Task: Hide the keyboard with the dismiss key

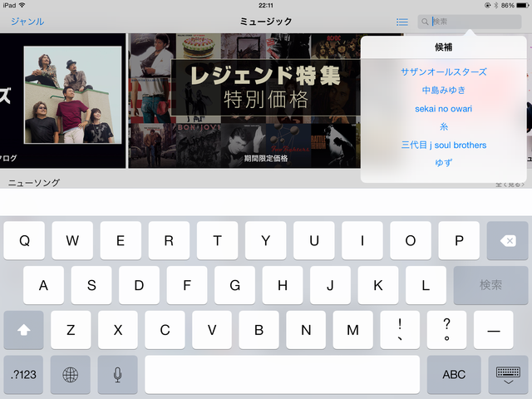Action: tap(508, 375)
